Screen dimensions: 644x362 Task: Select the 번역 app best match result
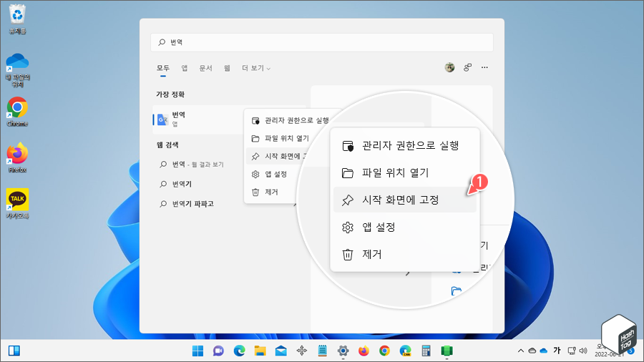[198, 119]
